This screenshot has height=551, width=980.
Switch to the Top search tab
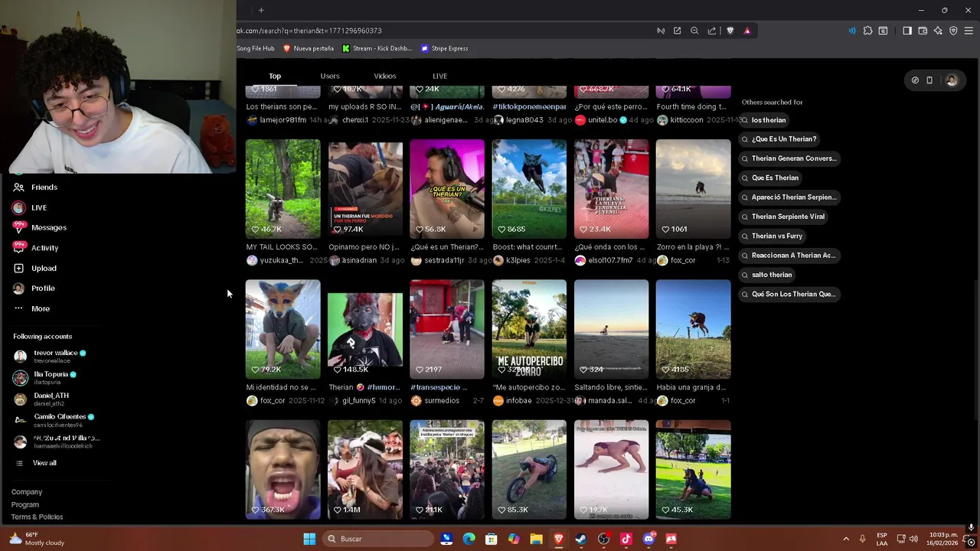275,76
